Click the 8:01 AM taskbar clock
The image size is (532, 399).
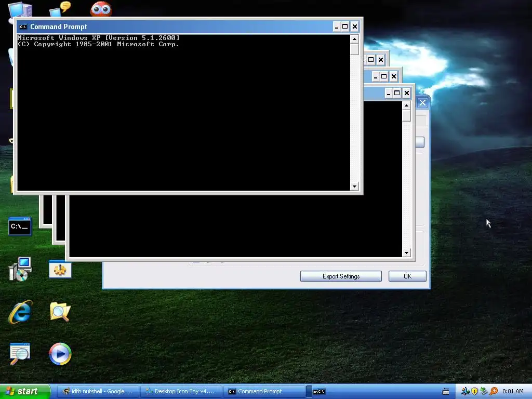click(513, 391)
